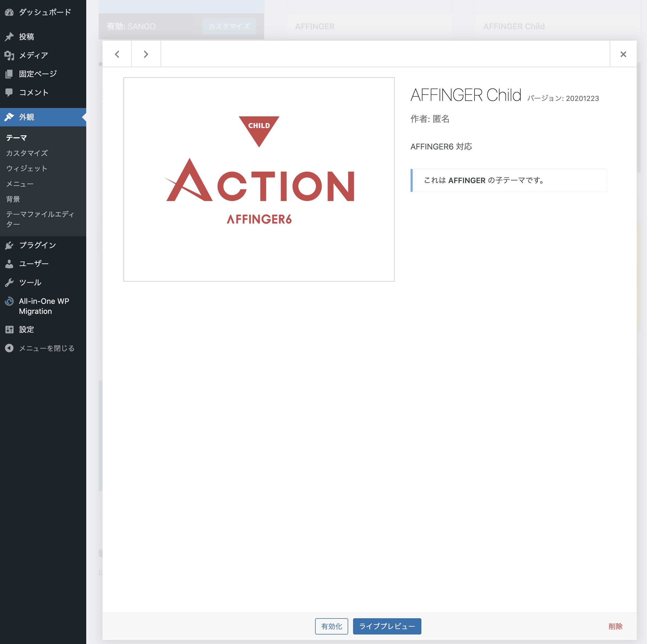Show previous theme with left chevron
The height and width of the screenshot is (644, 647).
[117, 54]
